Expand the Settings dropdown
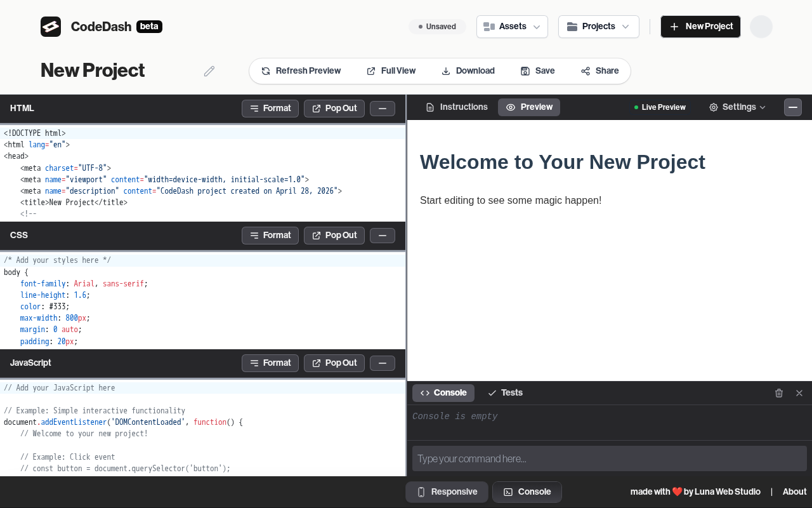 (x=737, y=107)
